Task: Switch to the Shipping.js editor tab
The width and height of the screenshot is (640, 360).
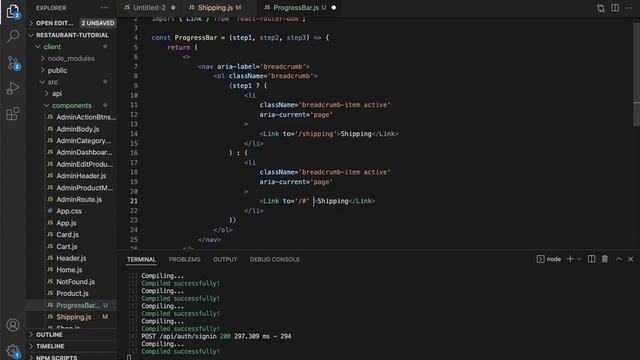Action: click(x=215, y=8)
